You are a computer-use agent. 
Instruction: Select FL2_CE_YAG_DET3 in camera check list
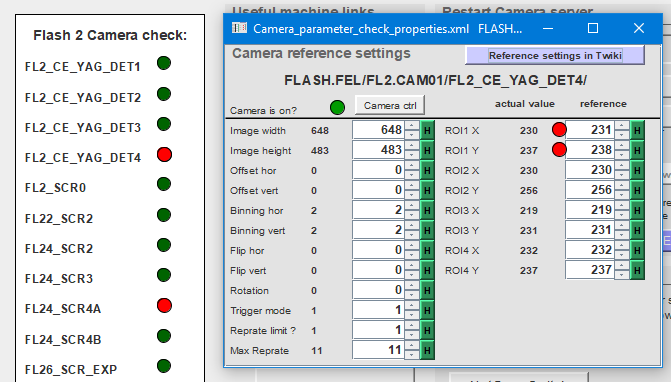83,127
